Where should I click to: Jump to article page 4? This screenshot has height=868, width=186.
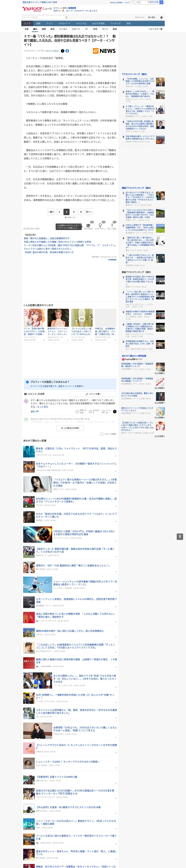pos(81,212)
